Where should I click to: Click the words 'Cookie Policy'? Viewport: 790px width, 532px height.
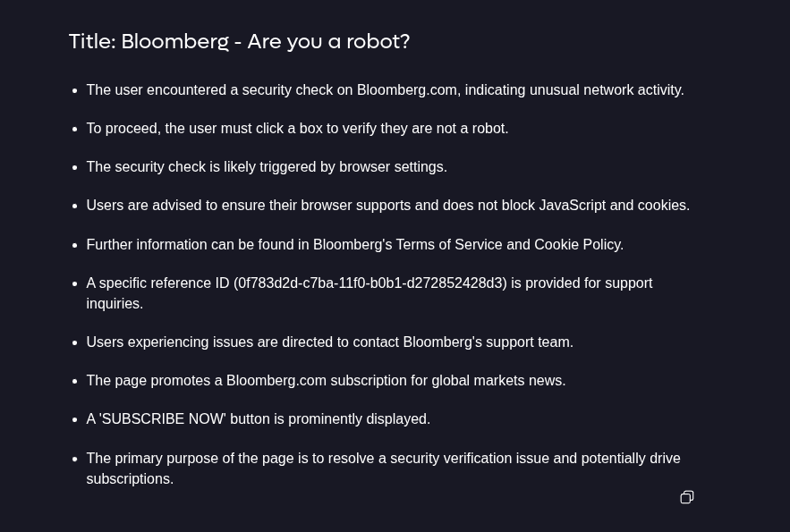coord(576,245)
